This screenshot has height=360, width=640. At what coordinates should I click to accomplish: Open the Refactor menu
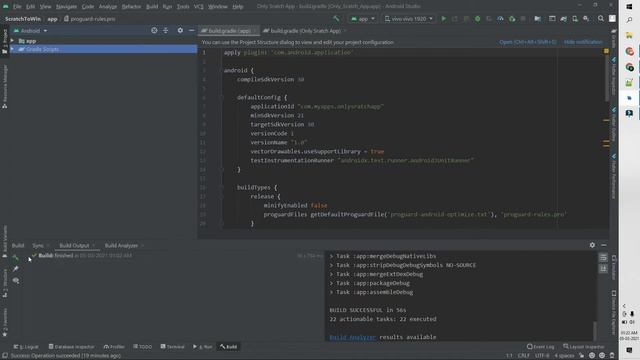[x=131, y=7]
